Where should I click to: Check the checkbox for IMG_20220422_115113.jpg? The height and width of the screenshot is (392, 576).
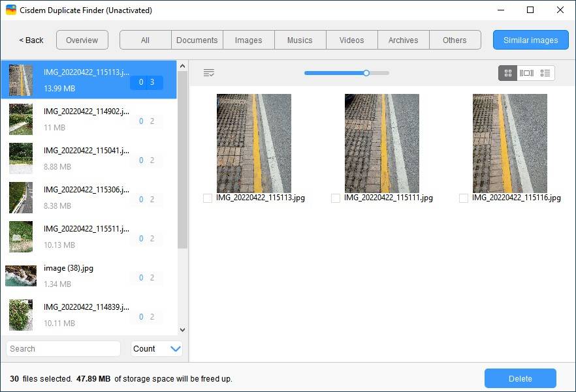(206, 198)
